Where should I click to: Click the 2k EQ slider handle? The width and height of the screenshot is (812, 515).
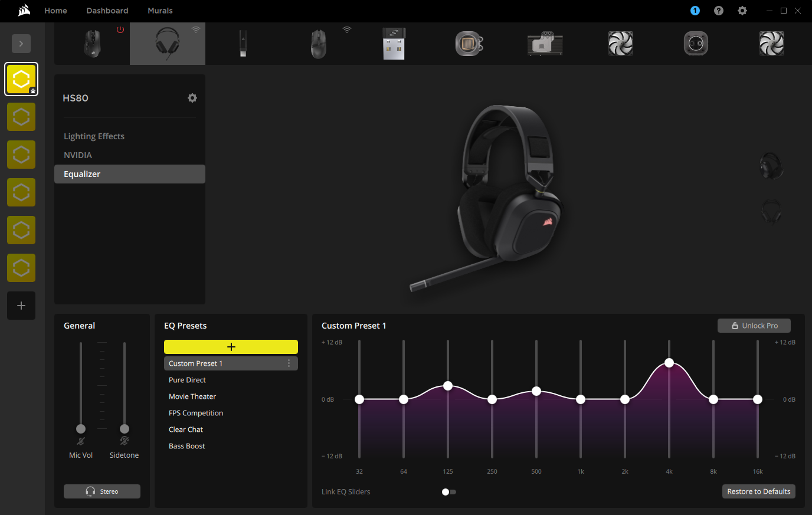point(625,399)
